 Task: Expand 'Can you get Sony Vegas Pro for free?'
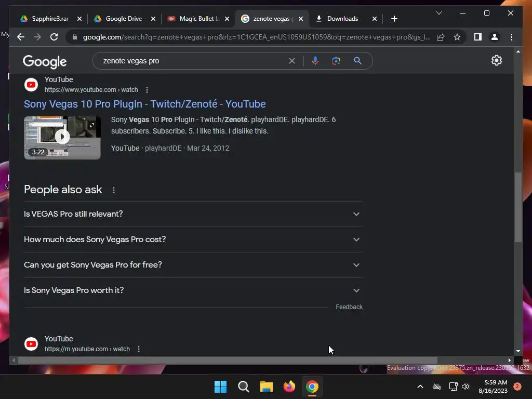pos(193,265)
